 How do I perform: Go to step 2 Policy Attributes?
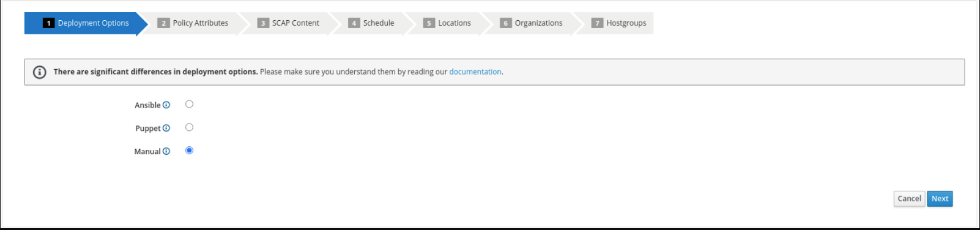tap(193, 23)
